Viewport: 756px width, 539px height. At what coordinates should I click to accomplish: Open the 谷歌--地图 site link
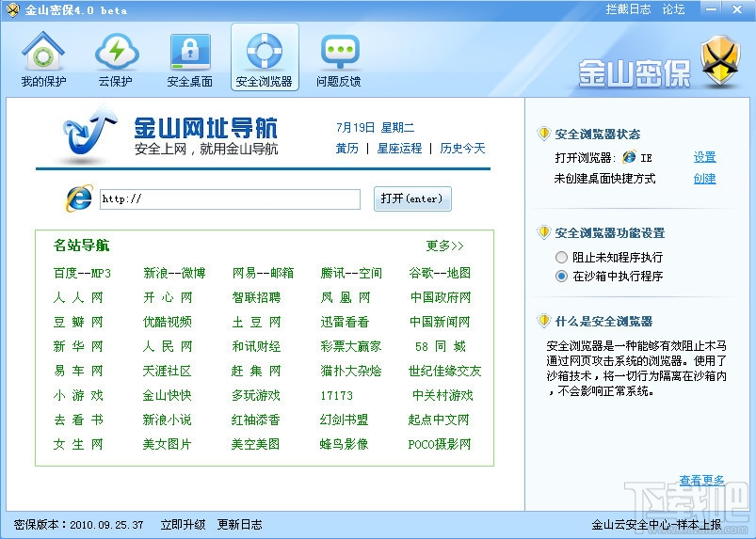(440, 273)
